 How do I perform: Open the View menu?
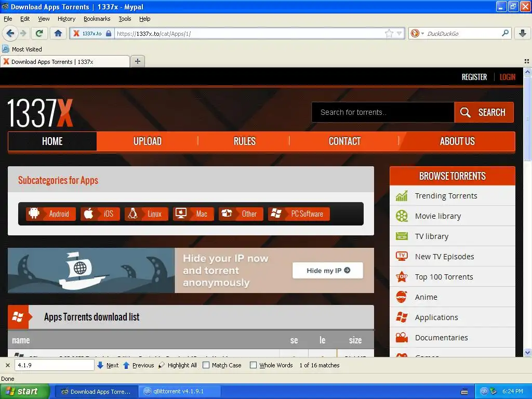coord(44,19)
